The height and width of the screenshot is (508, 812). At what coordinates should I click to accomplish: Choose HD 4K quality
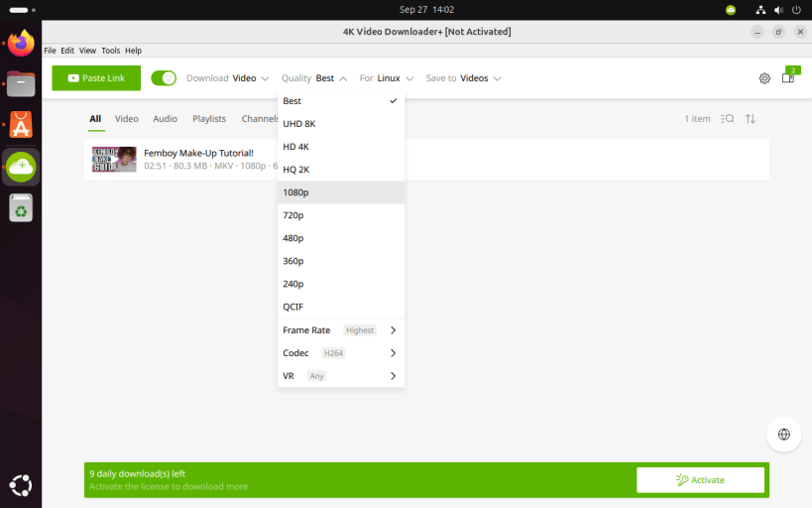(341, 147)
